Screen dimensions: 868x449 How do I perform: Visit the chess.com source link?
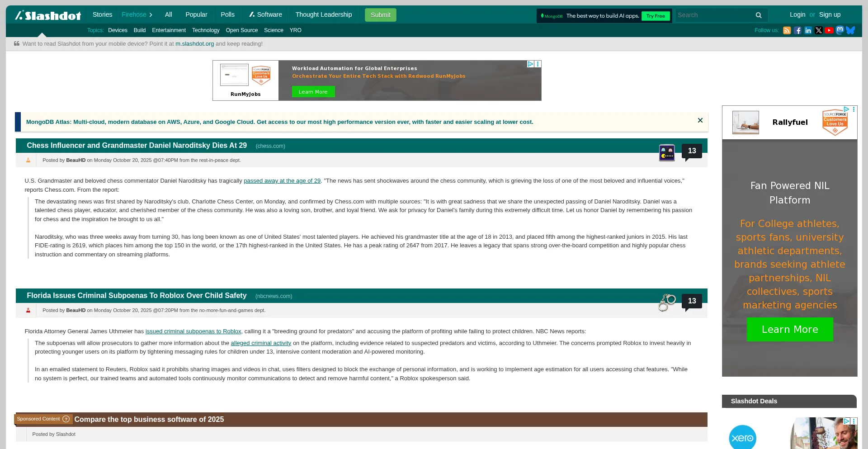270,146
